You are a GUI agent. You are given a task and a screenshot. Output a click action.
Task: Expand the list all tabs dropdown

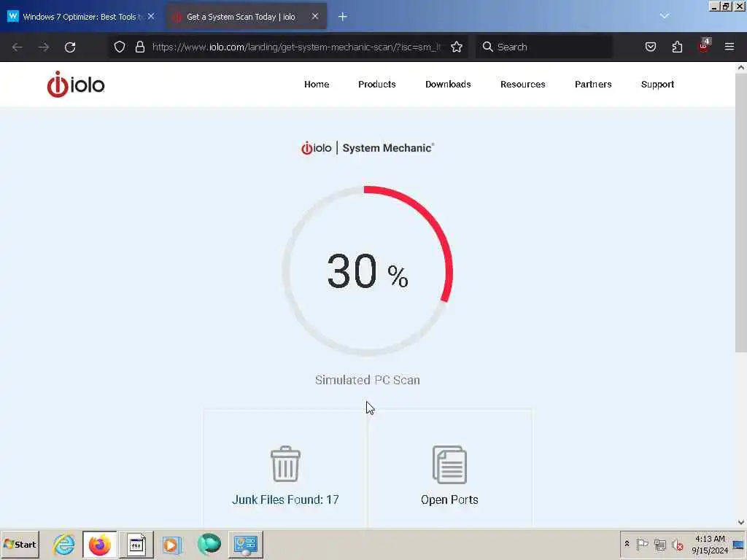pyautogui.click(x=665, y=16)
